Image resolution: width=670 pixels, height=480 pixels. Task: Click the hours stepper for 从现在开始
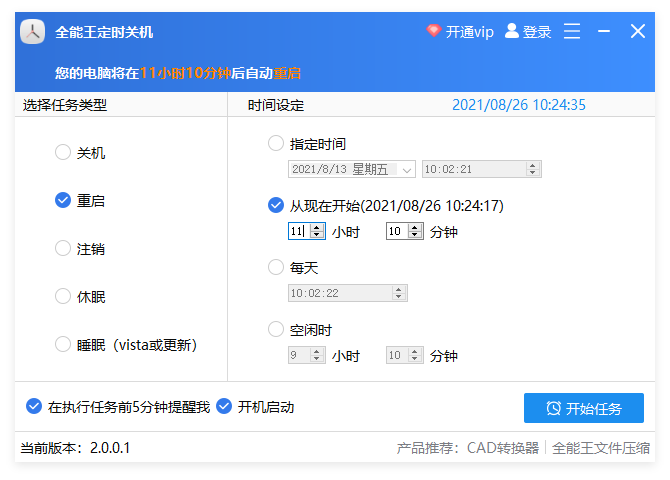tap(317, 231)
